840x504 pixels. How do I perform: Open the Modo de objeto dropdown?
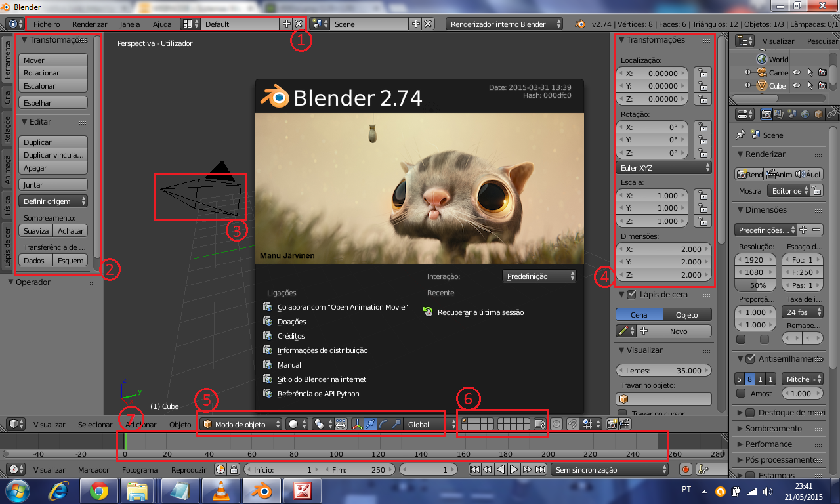240,424
